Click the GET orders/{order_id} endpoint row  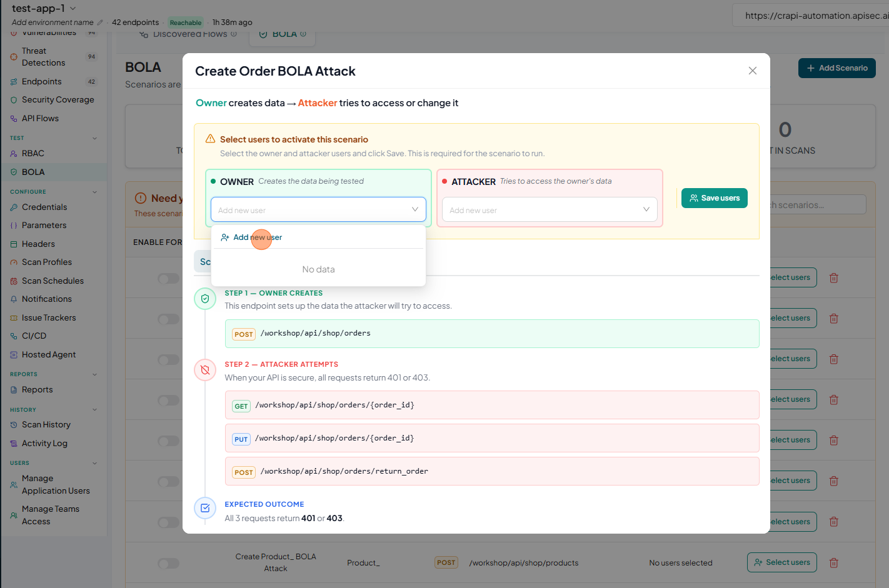click(x=492, y=405)
